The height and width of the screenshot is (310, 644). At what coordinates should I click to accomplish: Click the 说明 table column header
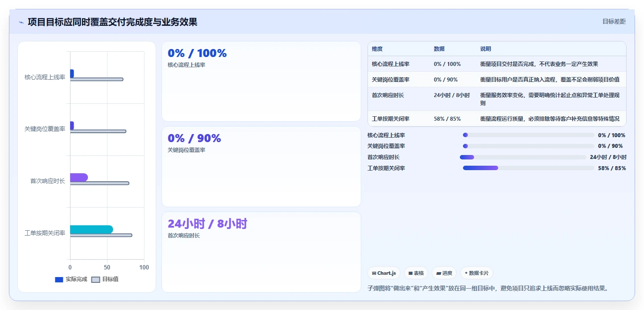486,49
